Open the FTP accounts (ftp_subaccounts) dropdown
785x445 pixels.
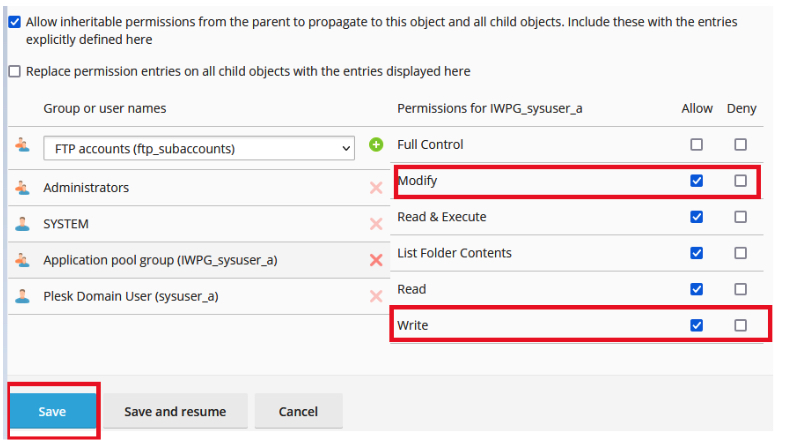pos(199,148)
